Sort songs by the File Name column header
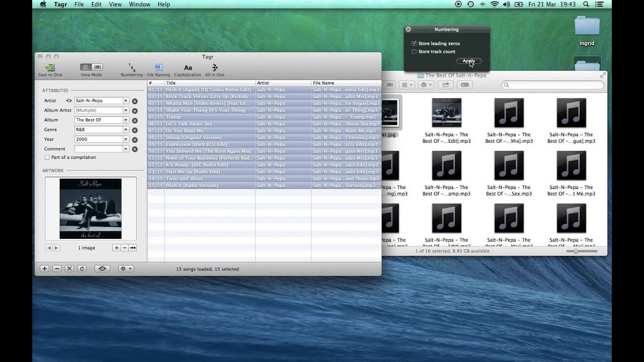644x362 pixels. coord(346,83)
